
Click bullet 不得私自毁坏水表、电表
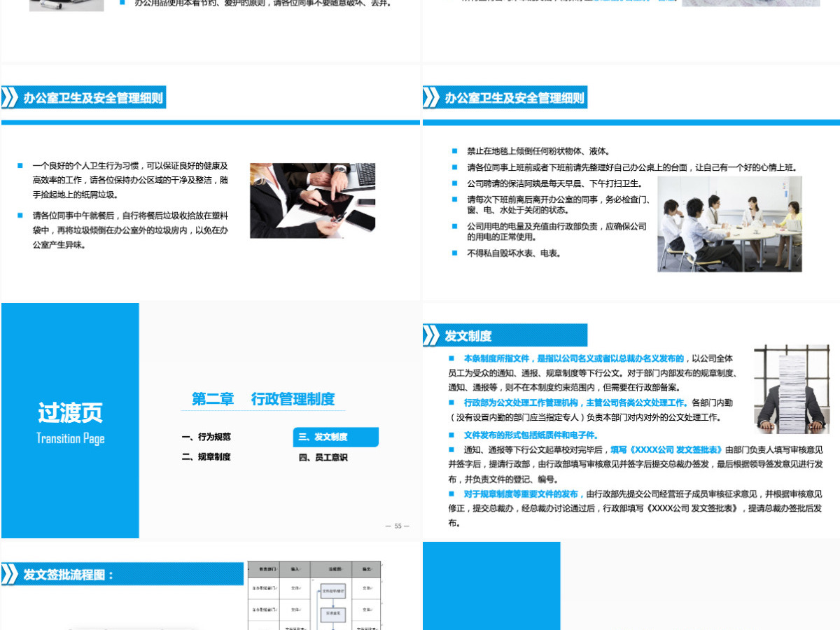514,253
